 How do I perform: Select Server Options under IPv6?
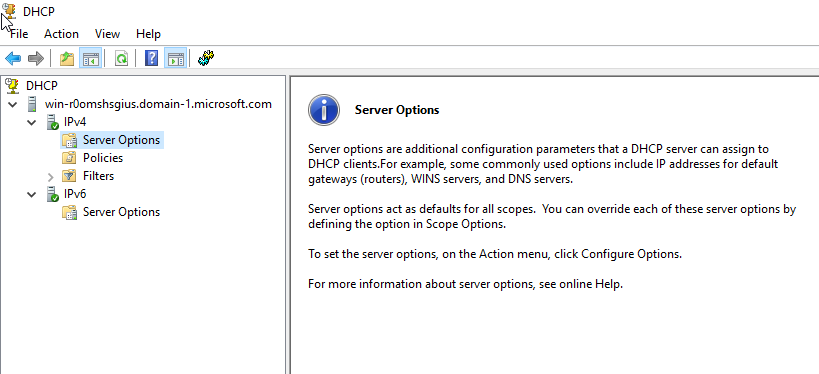tap(121, 212)
